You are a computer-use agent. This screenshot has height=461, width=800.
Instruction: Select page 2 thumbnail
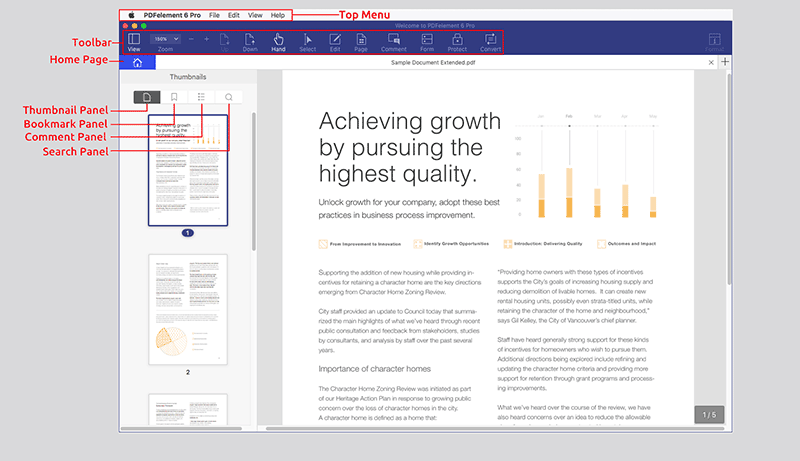tap(188, 310)
